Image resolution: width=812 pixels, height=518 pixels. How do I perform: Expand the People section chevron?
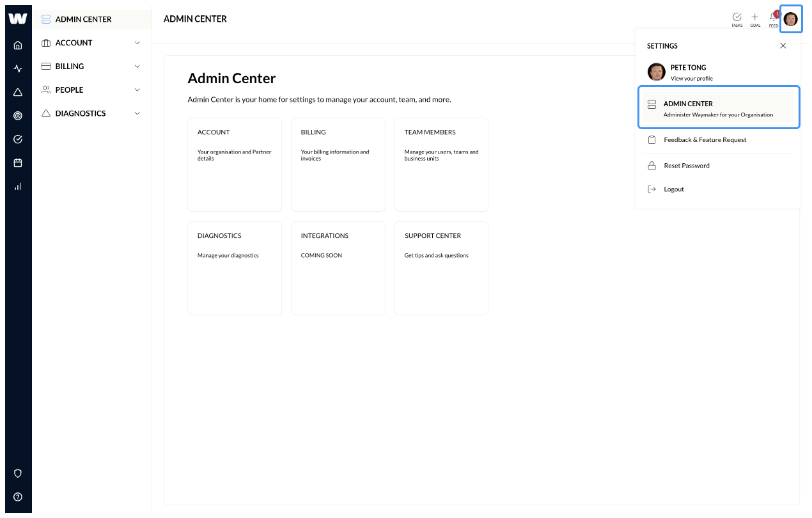[x=137, y=90]
